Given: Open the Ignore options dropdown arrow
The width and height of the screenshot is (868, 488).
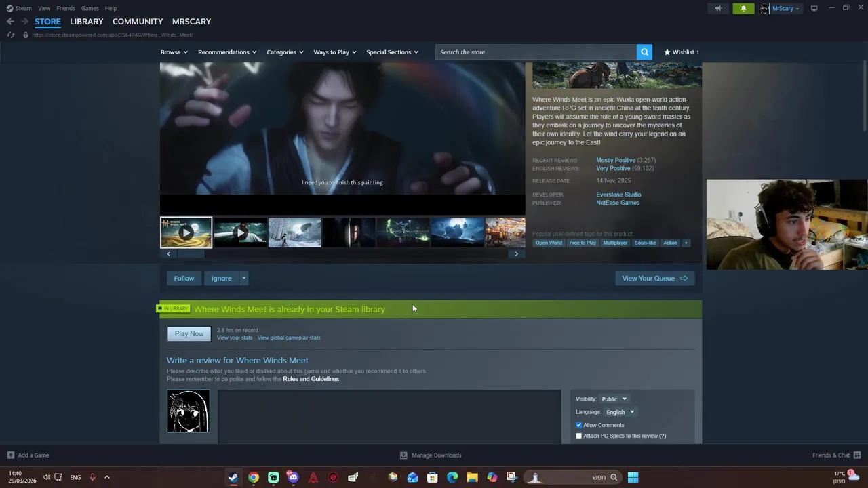Looking at the screenshot, I should (x=243, y=278).
